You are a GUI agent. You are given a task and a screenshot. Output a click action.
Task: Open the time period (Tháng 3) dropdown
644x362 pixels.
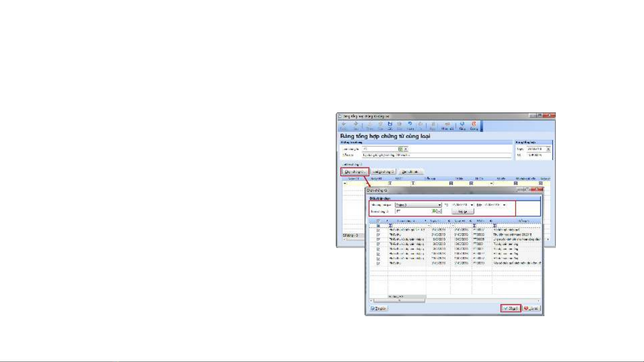point(440,205)
